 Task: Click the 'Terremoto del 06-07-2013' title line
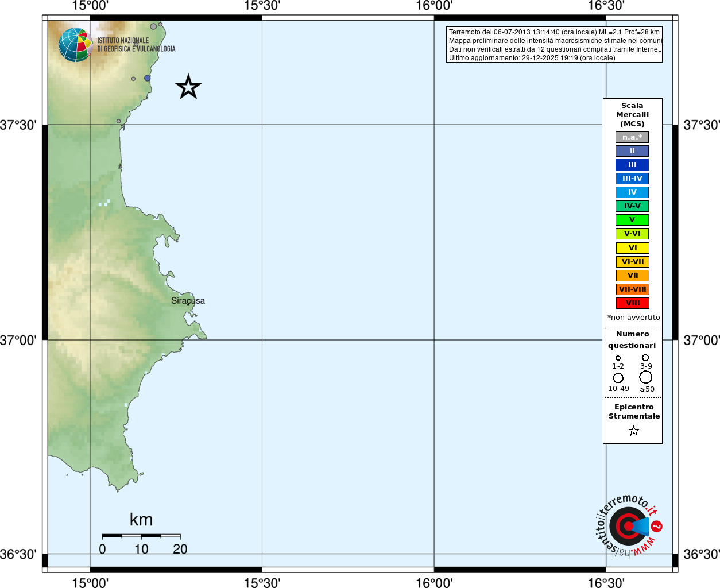[x=554, y=32]
